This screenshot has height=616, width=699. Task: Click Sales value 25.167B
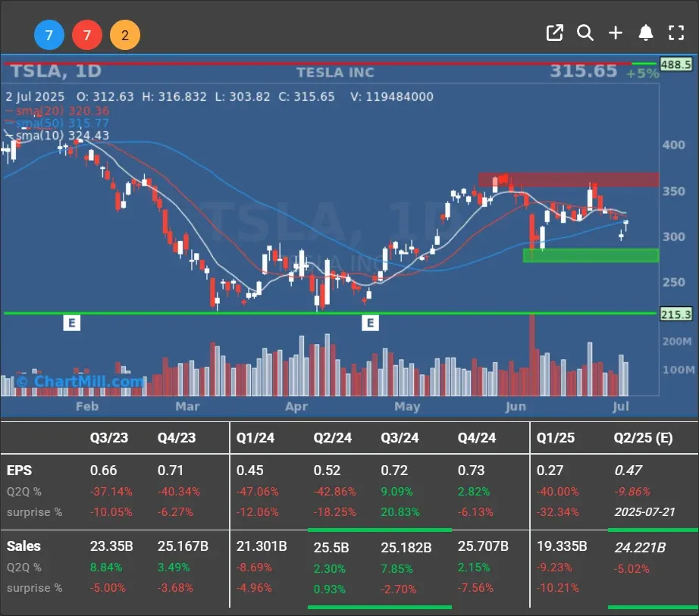[183, 546]
